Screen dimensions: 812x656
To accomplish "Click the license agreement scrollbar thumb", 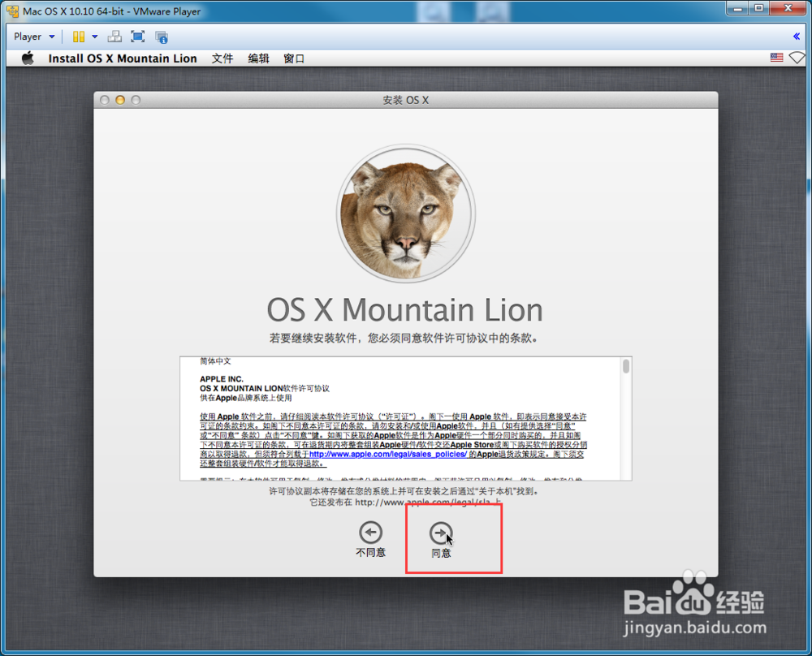I will tap(626, 366).
